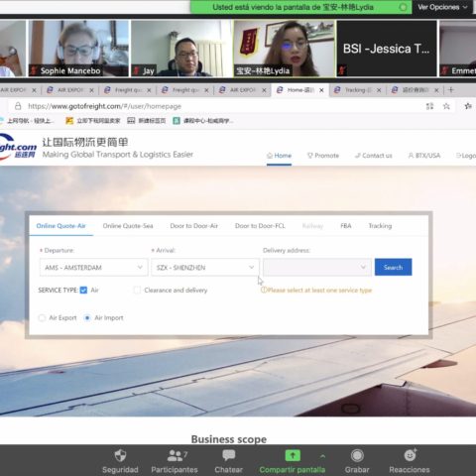Click the favorites list star icon
The height and width of the screenshot is (476, 476).
468,106
